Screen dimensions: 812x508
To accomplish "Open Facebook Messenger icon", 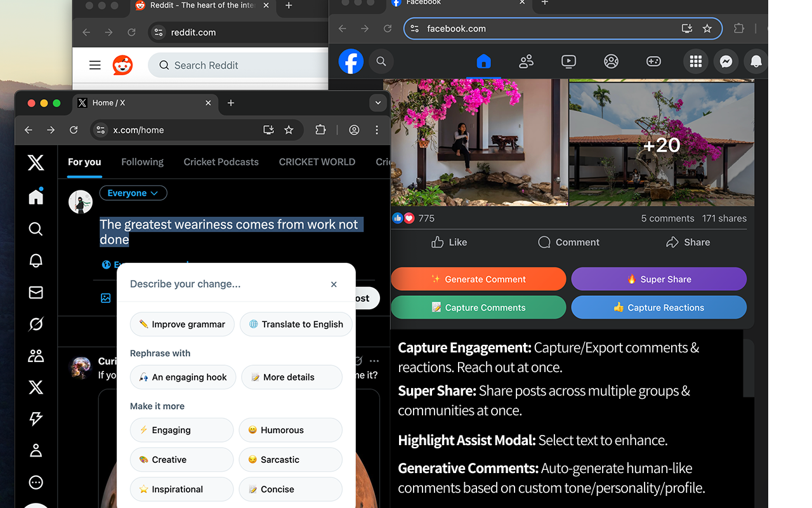I will [x=726, y=62].
